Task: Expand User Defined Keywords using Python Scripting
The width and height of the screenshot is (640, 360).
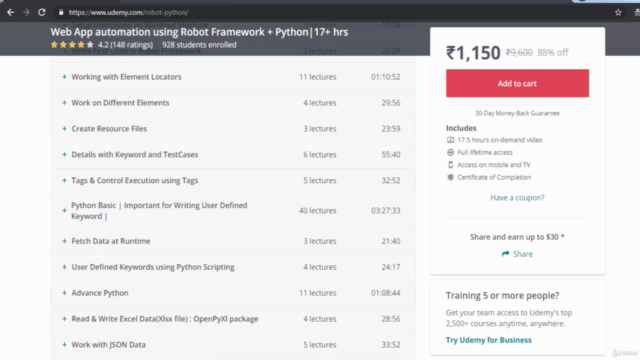Action: click(233, 267)
